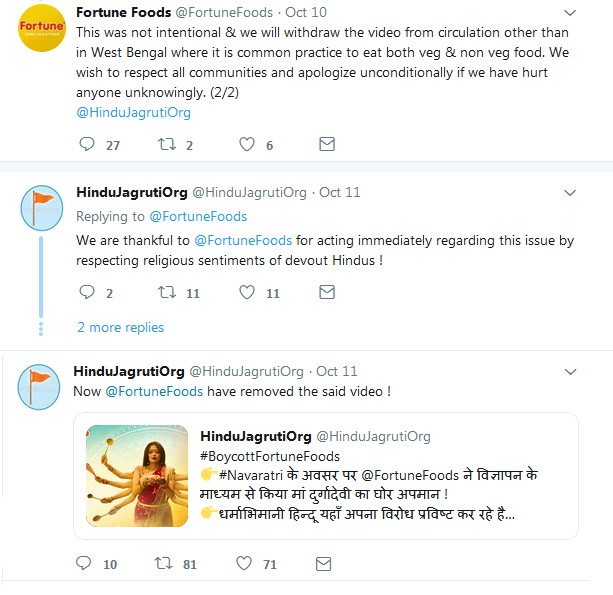Image resolution: width=613 pixels, height=595 pixels.
Task: Follow the 'Replying to @FortuneFoods' link
Action: (198, 216)
